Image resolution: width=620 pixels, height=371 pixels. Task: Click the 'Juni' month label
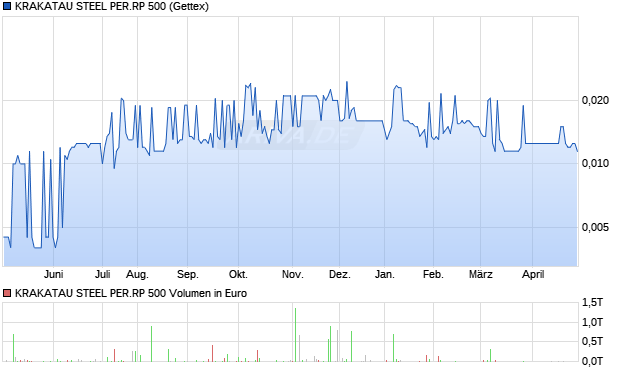[53, 274]
